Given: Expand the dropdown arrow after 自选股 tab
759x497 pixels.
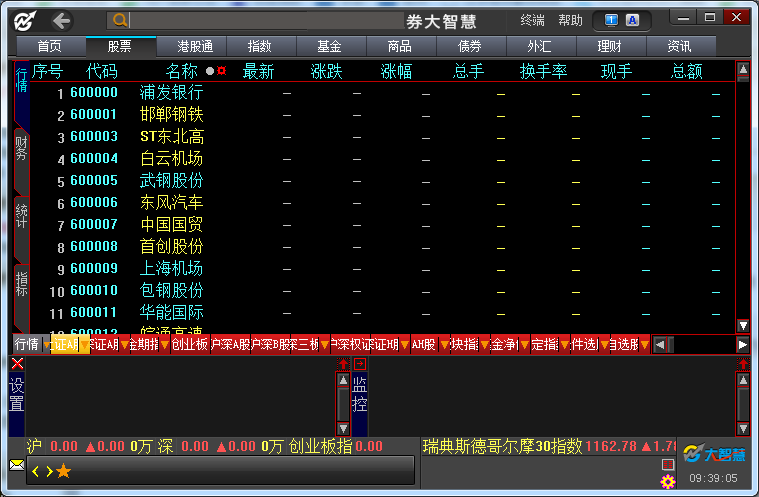Looking at the screenshot, I should tap(644, 345).
